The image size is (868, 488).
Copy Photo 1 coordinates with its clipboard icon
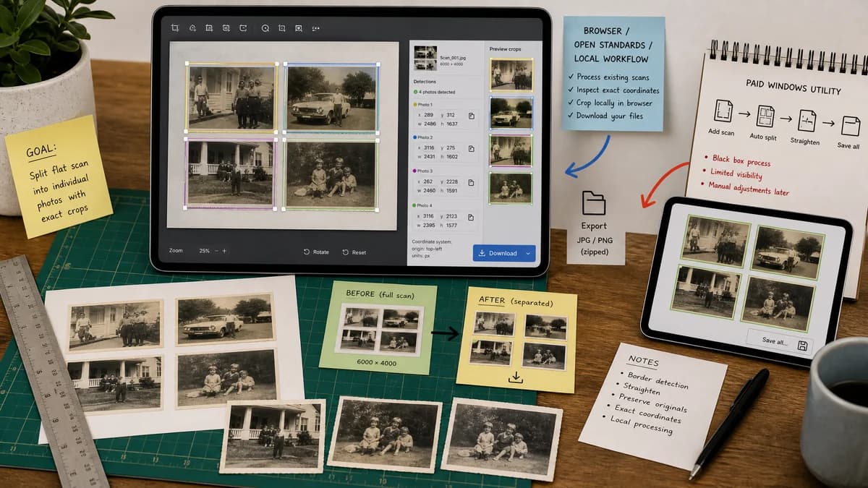[471, 116]
